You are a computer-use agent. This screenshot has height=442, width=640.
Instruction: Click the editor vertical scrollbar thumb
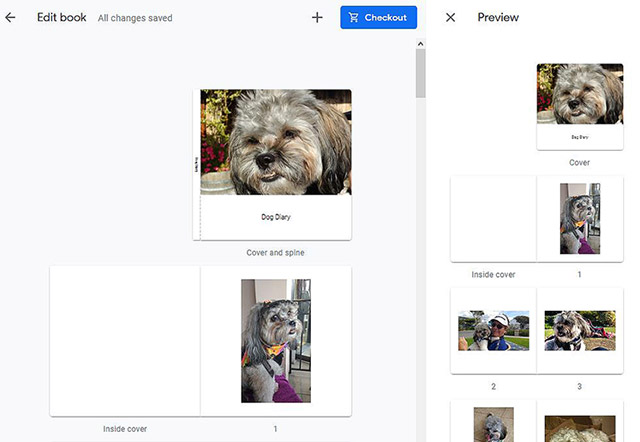420,73
